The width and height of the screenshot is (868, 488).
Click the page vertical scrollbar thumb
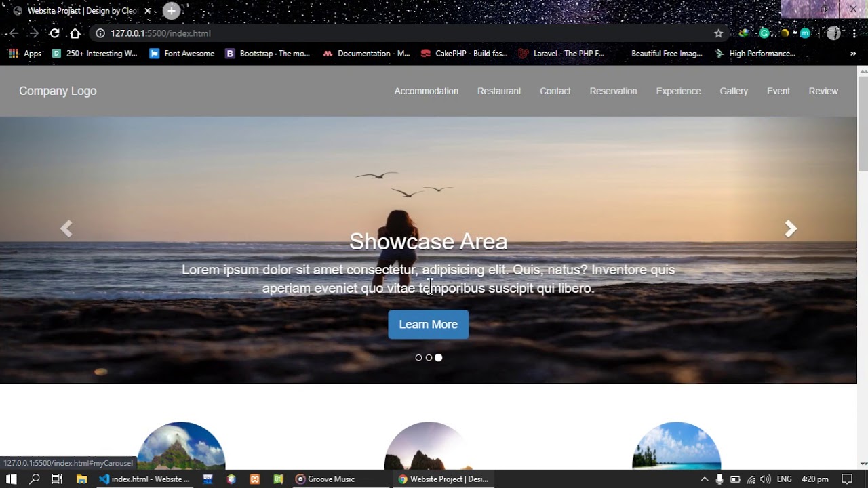(863, 123)
